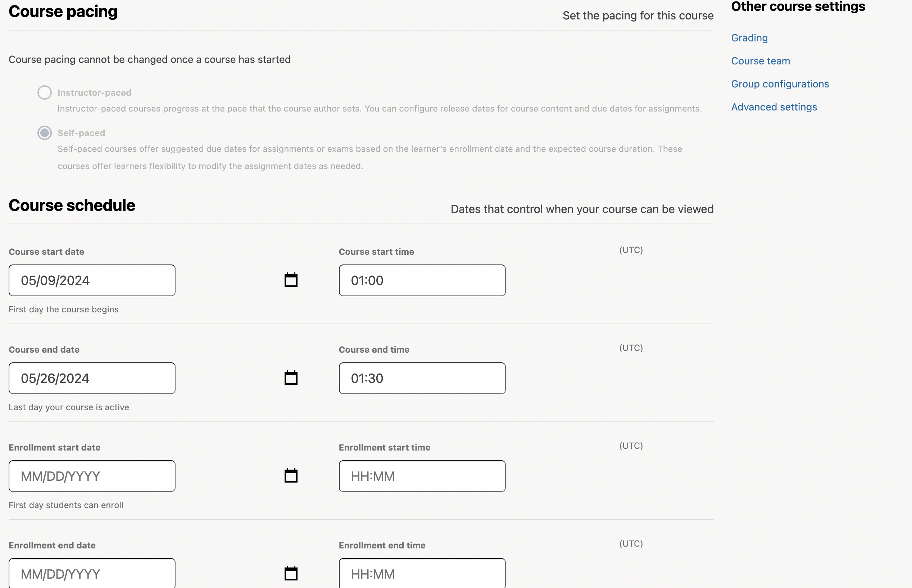Open calendar picker for Course start date
Viewport: 912px width, 588px height.
(x=291, y=280)
